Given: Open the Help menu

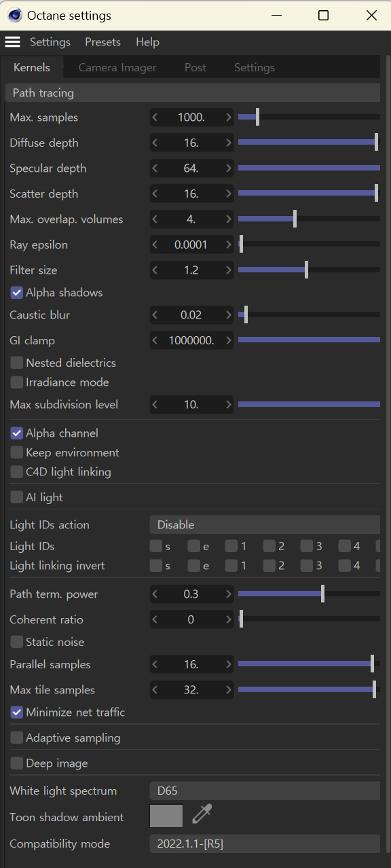Looking at the screenshot, I should pos(147,42).
